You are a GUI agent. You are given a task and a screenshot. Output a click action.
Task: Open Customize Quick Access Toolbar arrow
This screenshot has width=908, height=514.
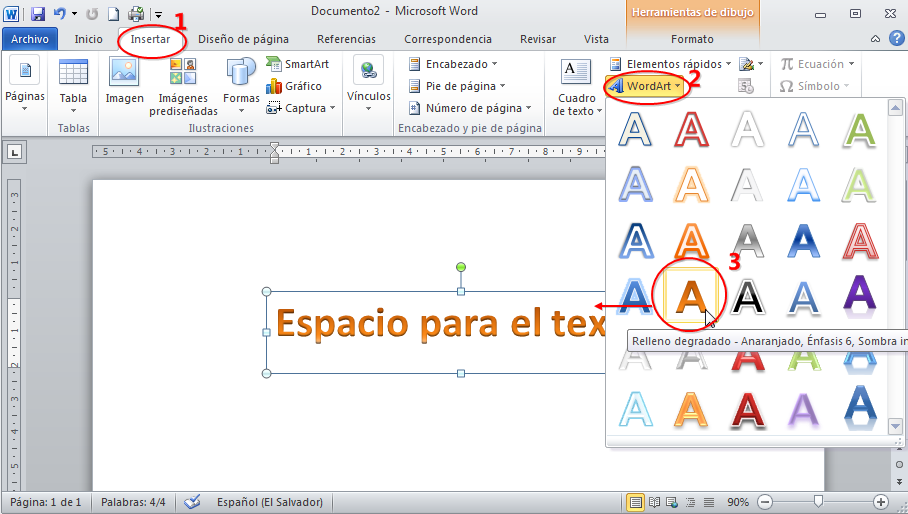pos(158,14)
